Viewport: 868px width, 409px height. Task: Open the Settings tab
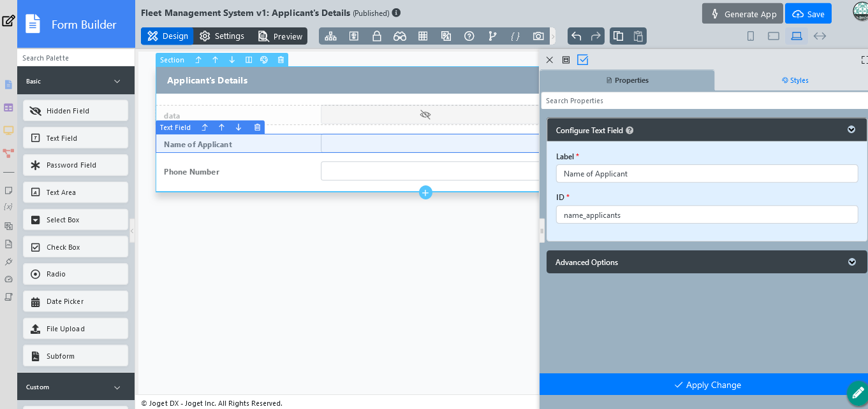click(222, 36)
